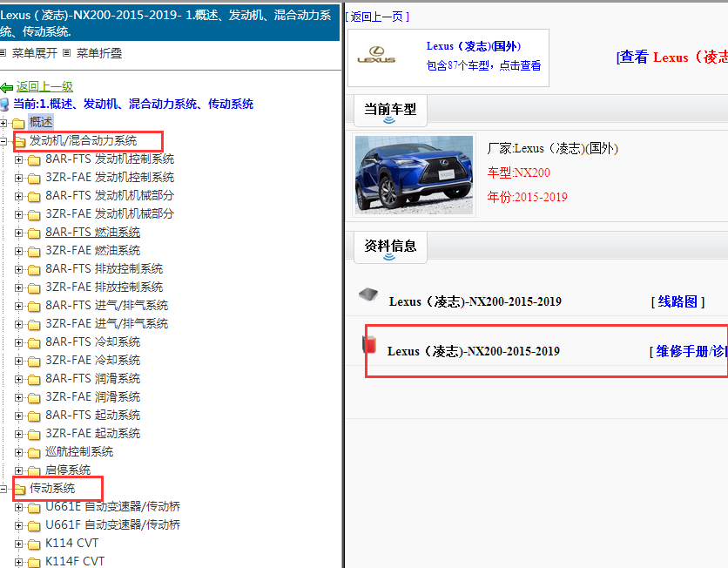Click 车型:NX200 text
This screenshot has height=568, width=728.
519,172
